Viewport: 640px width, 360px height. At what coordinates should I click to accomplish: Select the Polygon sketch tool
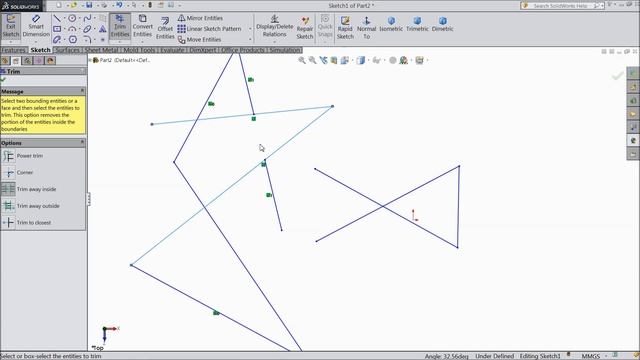click(73, 40)
